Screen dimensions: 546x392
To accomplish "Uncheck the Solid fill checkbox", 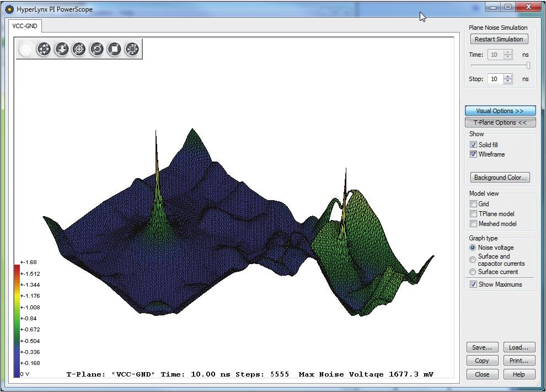I will tap(473, 145).
